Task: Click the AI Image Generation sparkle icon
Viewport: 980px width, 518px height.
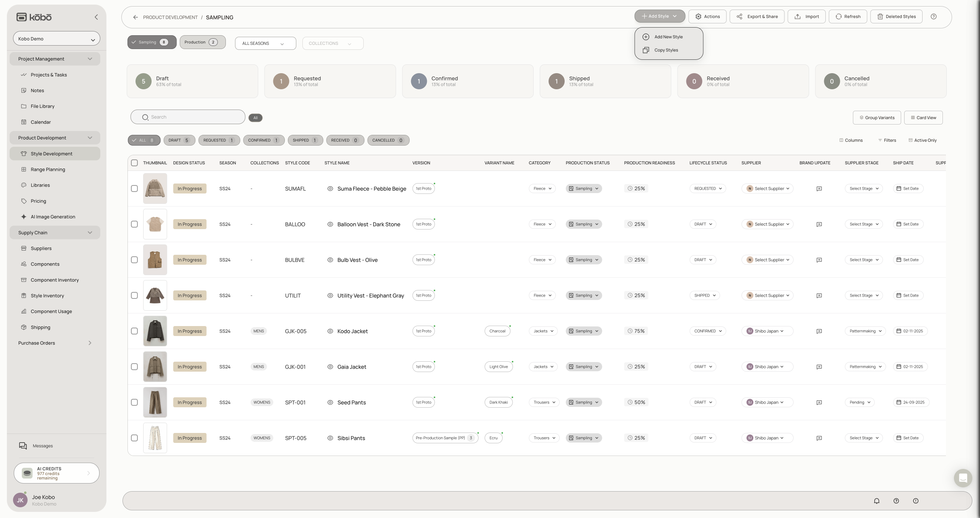Action: click(24, 217)
